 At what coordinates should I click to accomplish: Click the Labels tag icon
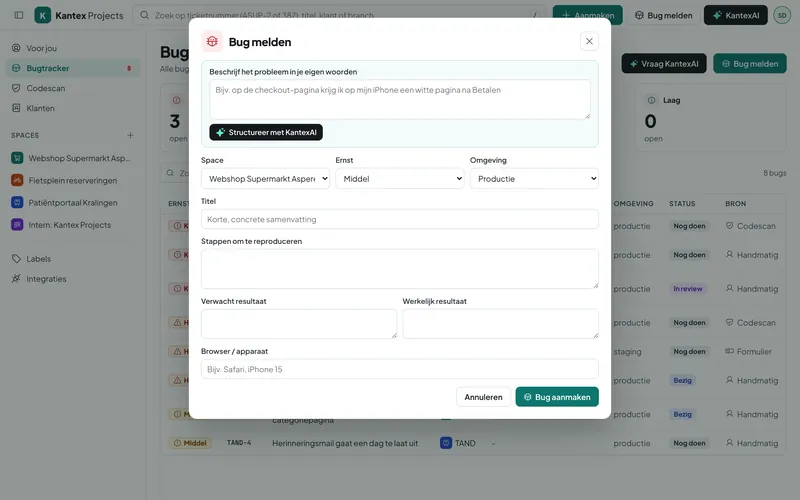point(16,259)
